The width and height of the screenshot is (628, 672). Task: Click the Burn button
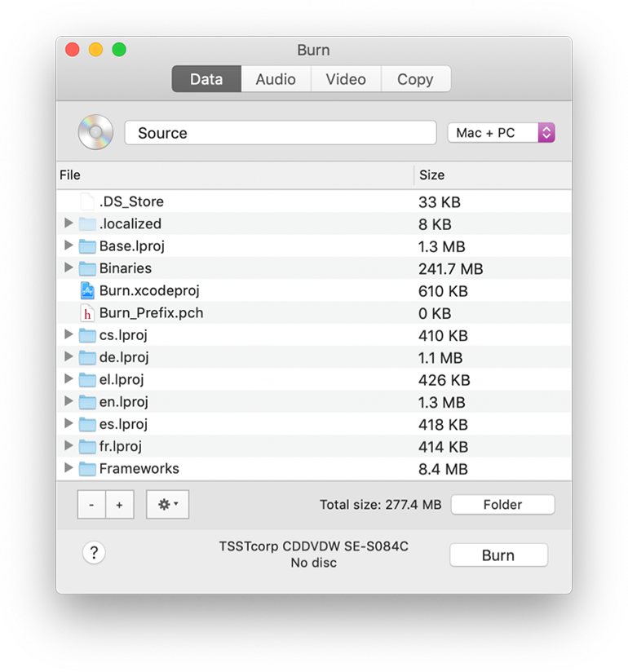coord(498,555)
